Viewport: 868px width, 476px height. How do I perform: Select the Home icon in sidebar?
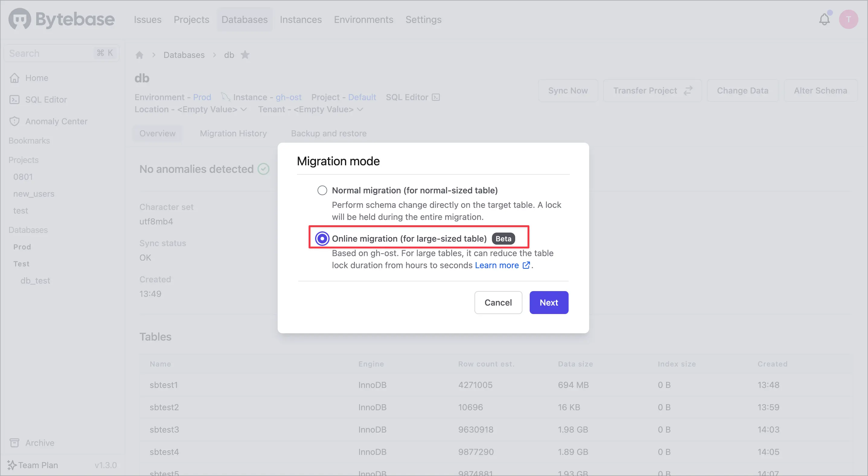tap(15, 78)
